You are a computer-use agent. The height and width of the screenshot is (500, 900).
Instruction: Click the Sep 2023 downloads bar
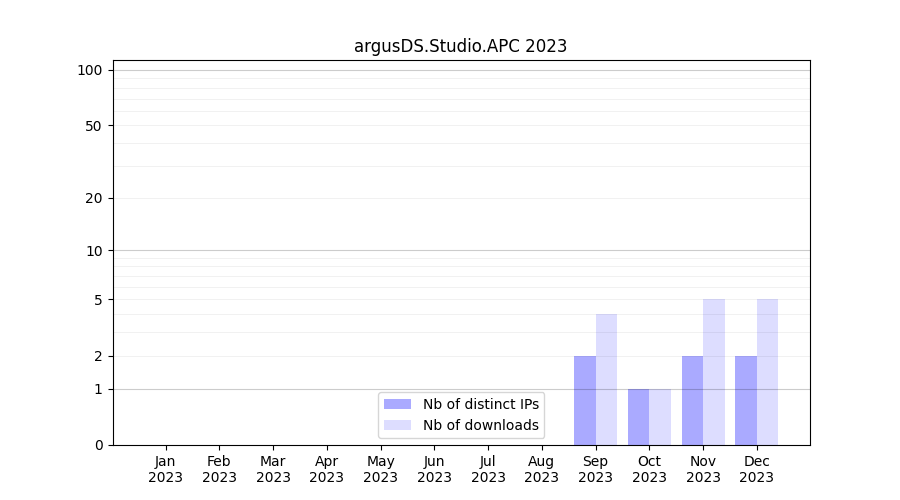point(606,380)
